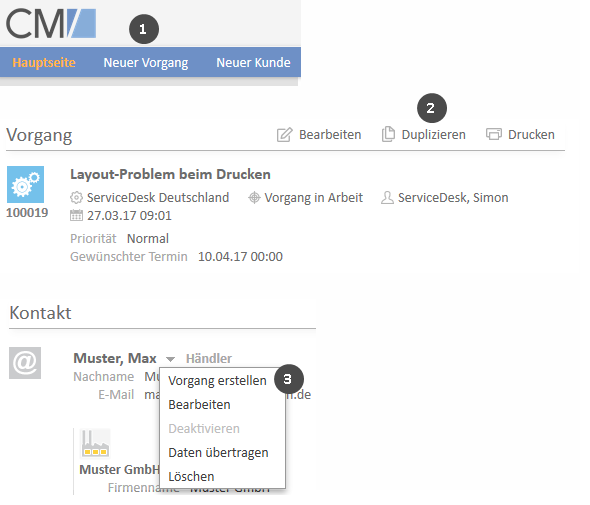Click the gear icon beside ServiceDesk Deutschland
Viewport: 590px width, 505px height.
click(76, 198)
